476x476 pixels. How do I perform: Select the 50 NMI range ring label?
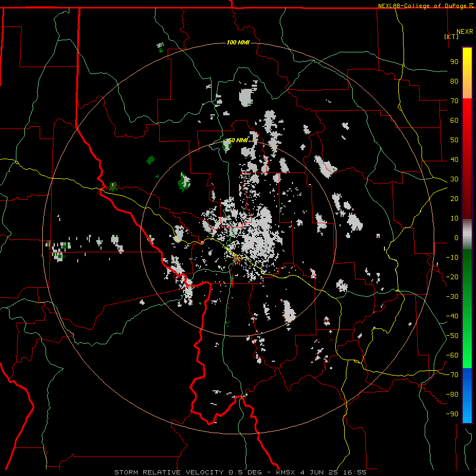tap(238, 140)
